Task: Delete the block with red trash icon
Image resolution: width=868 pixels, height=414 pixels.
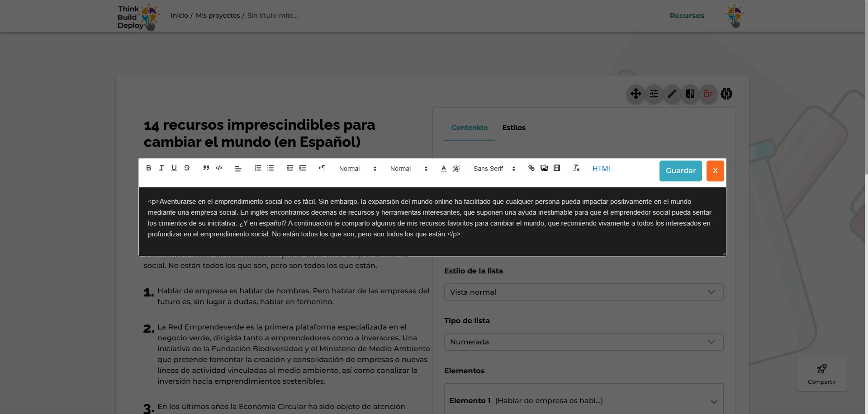Action: 708,94
